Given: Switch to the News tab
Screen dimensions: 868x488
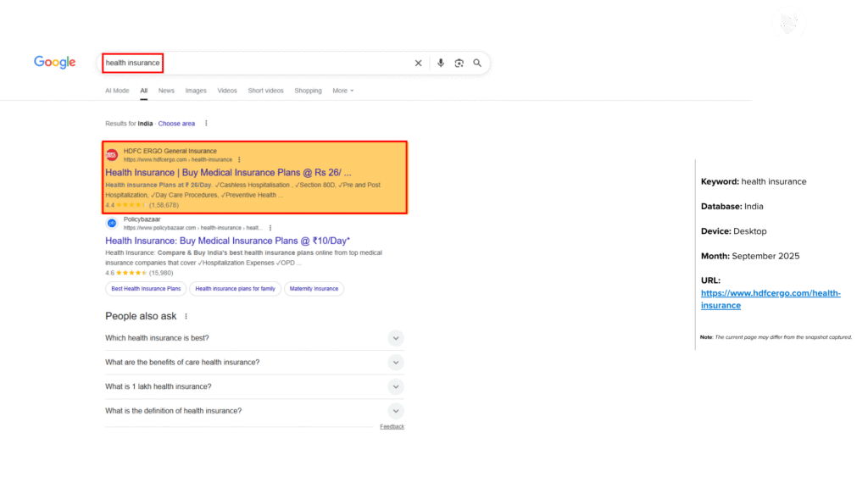Looking at the screenshot, I should click(x=166, y=91).
